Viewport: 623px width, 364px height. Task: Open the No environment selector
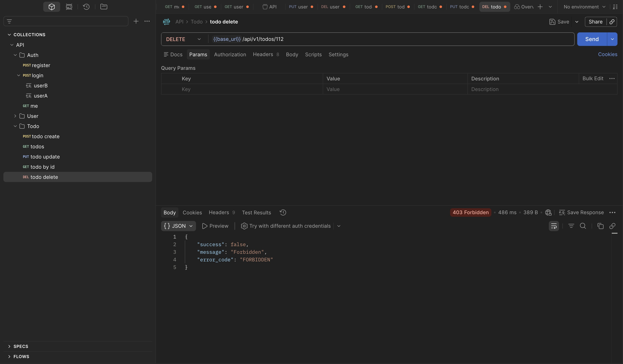click(x=584, y=7)
